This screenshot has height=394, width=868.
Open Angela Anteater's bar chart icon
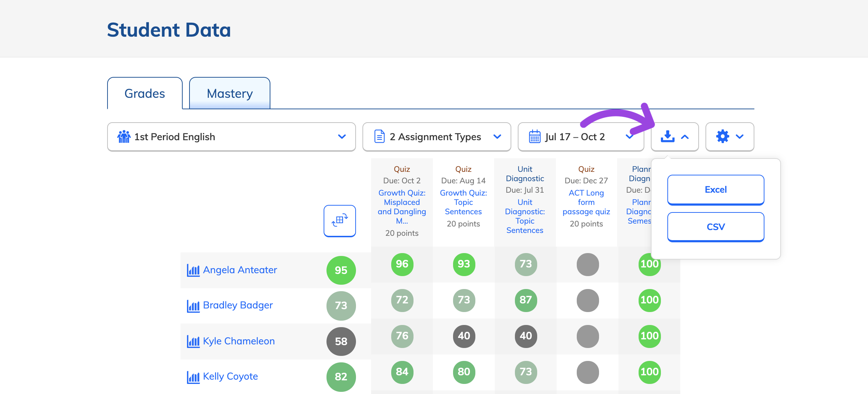pyautogui.click(x=193, y=270)
